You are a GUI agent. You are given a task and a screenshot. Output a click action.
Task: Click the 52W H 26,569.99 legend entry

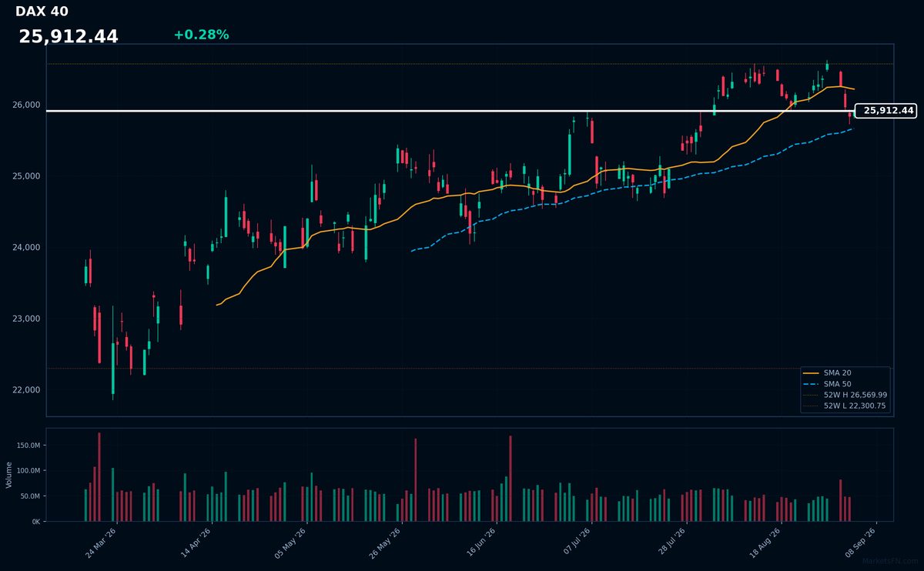coord(844,395)
